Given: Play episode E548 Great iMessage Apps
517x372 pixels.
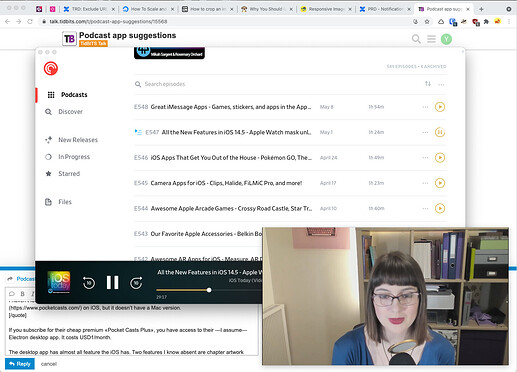Looking at the screenshot, I should click(440, 107).
